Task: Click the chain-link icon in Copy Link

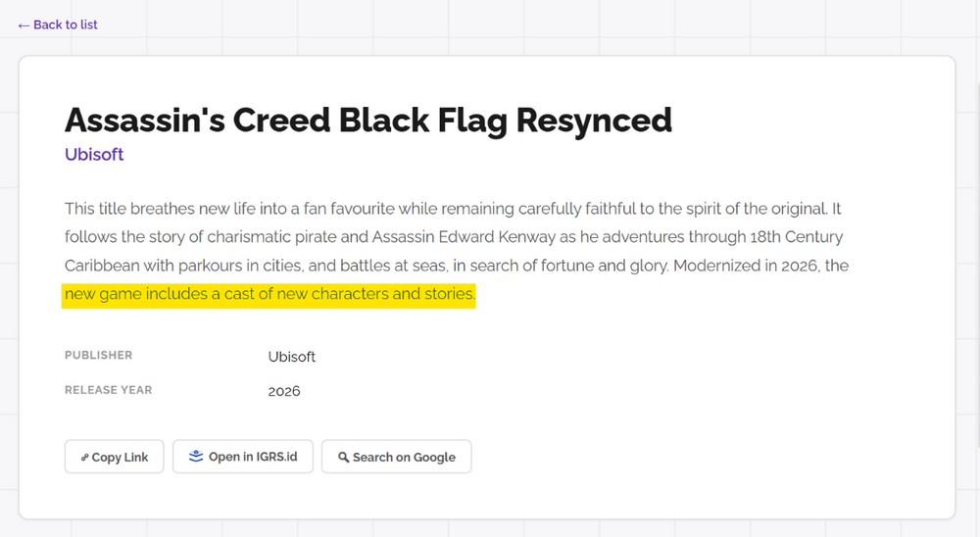Action: (84, 458)
